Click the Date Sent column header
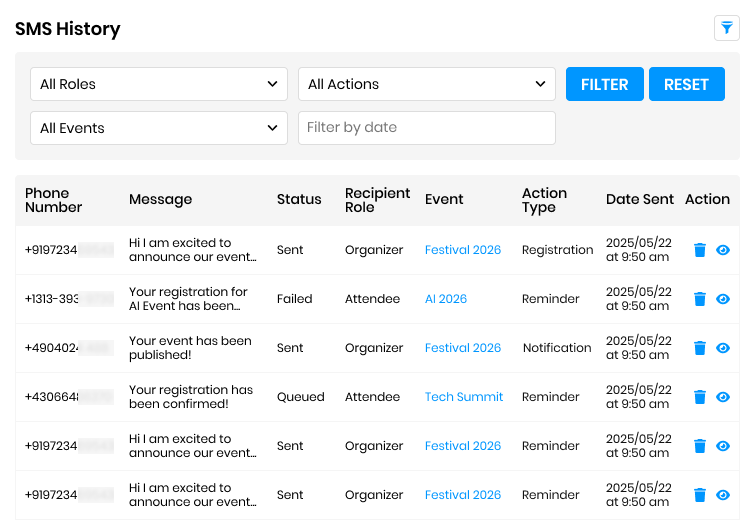755x520 pixels. [x=640, y=199]
